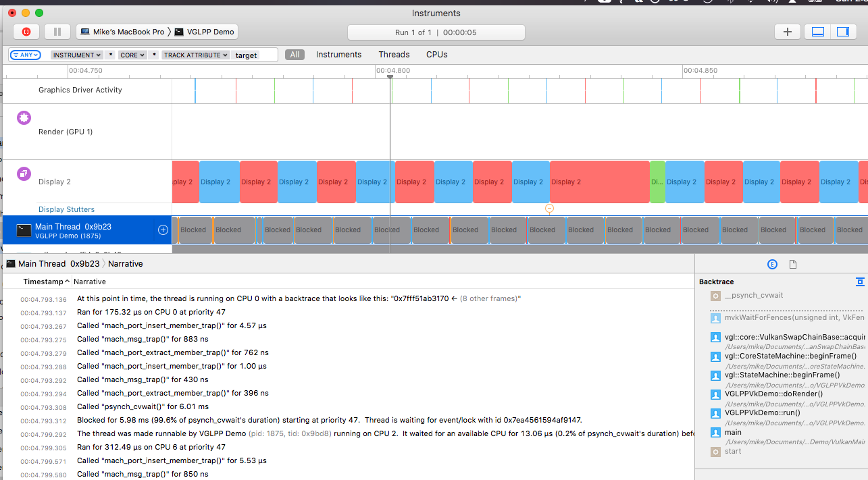
Task: Open the Mike's MacBook Pro device selector
Action: [x=122, y=32]
